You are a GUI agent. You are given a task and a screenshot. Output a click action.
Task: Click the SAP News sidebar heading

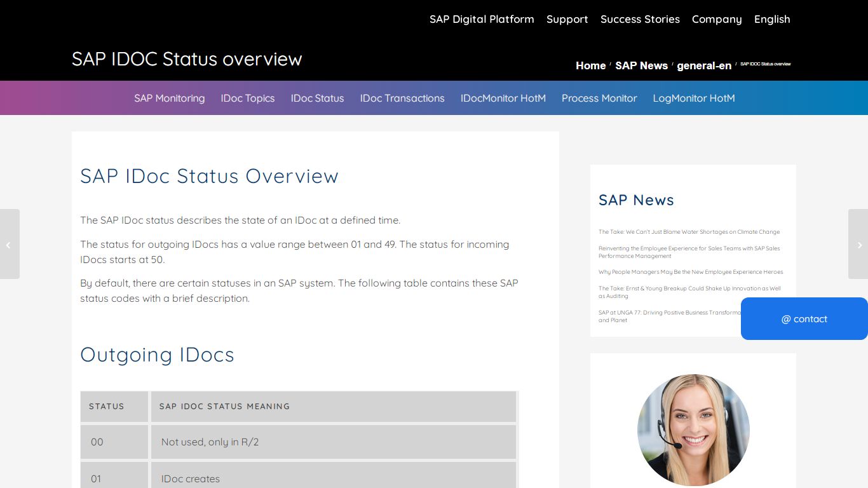pyautogui.click(x=636, y=200)
